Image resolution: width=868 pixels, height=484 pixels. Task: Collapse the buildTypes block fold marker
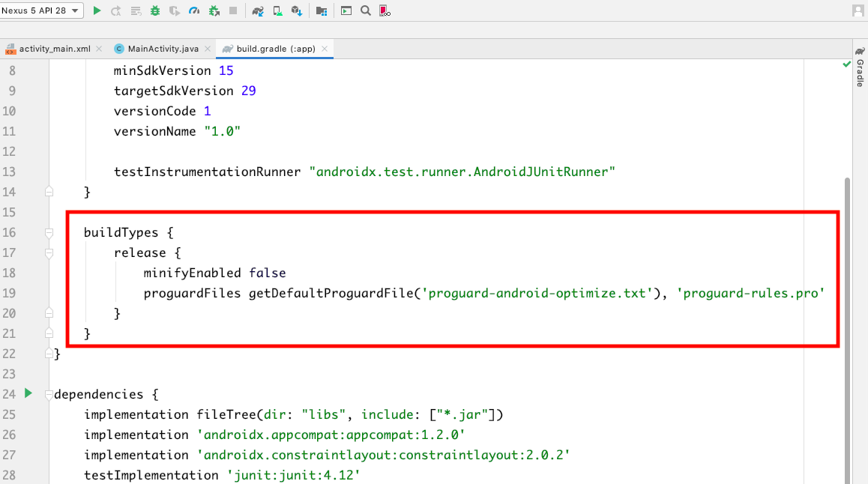point(49,233)
